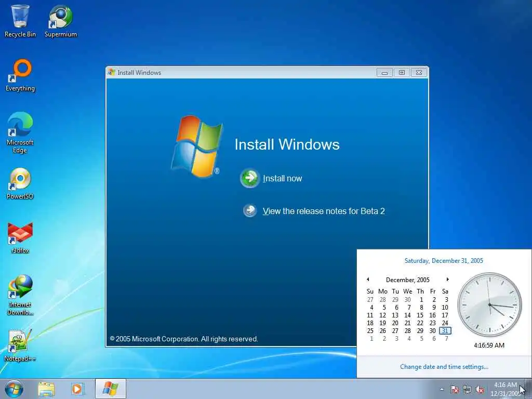Open Change date and time settings

pyautogui.click(x=444, y=367)
